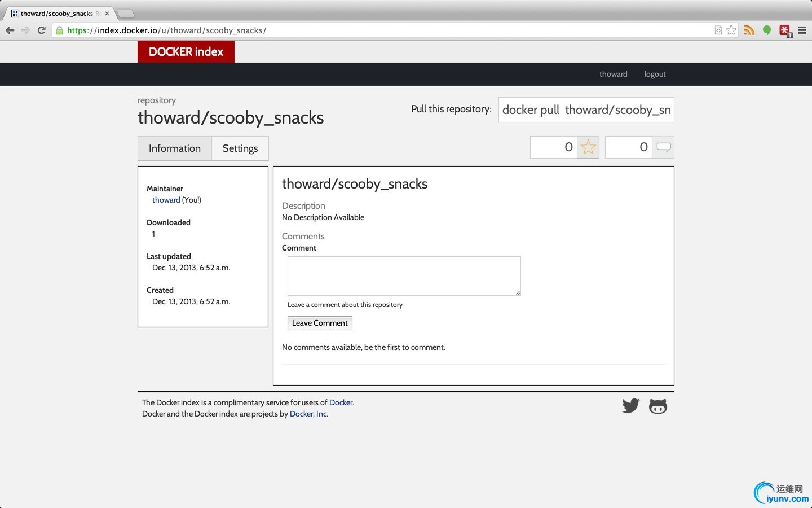This screenshot has width=812, height=508.
Task: Focus the Comment text area
Action: [x=404, y=276]
